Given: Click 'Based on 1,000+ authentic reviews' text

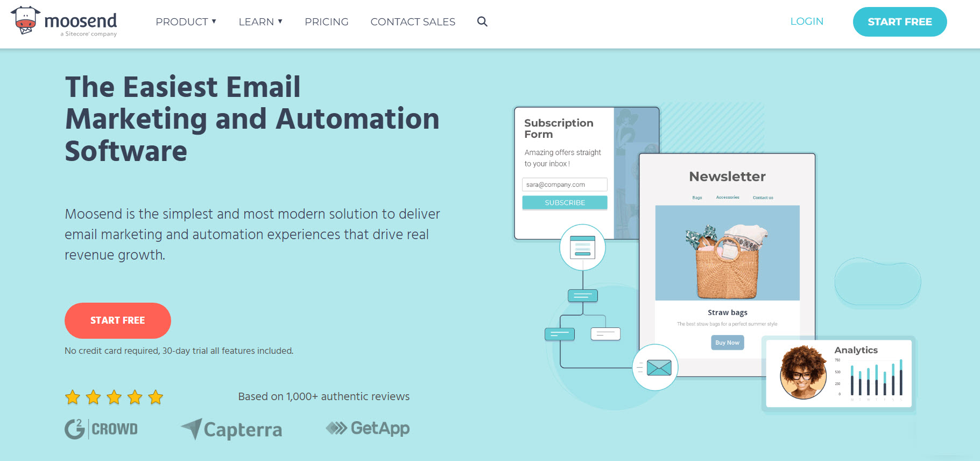Looking at the screenshot, I should tap(324, 396).
